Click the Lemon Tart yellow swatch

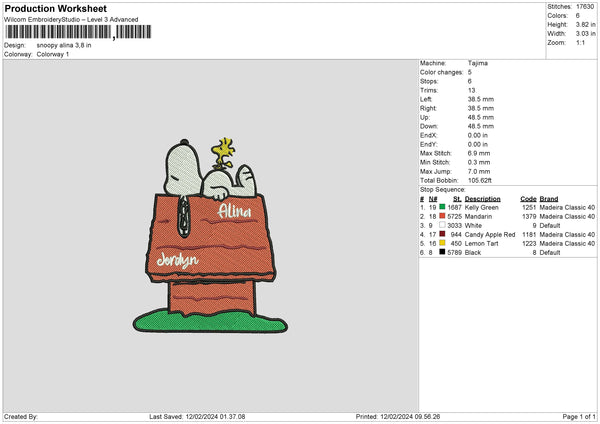coord(442,243)
